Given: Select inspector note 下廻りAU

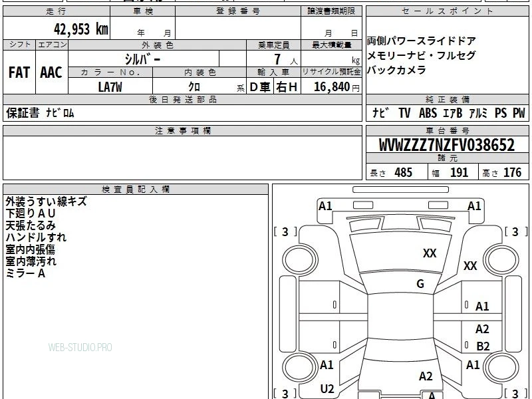Looking at the screenshot, I should click(x=31, y=213).
